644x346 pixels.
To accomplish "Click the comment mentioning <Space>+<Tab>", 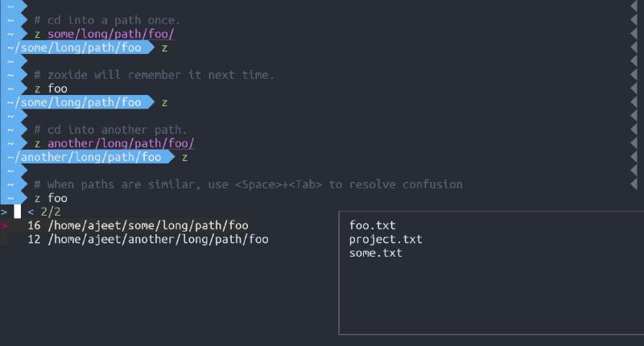I will [248, 184].
